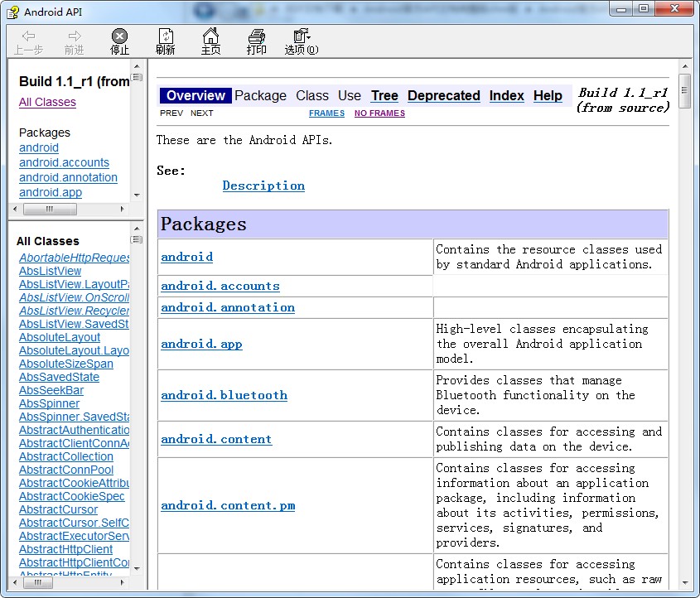Image resolution: width=700 pixels, height=598 pixels.
Task: Open the Index navigation tab
Action: pyautogui.click(x=506, y=96)
